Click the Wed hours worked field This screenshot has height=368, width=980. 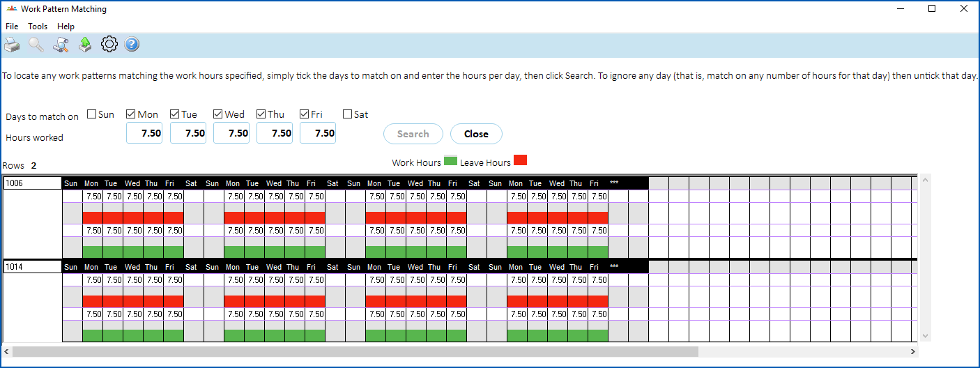[x=231, y=133]
